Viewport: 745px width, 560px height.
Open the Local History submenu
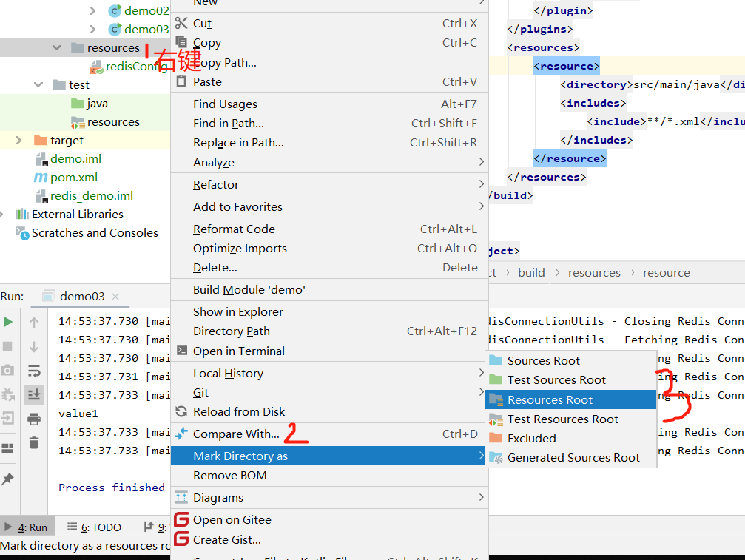coord(329,374)
